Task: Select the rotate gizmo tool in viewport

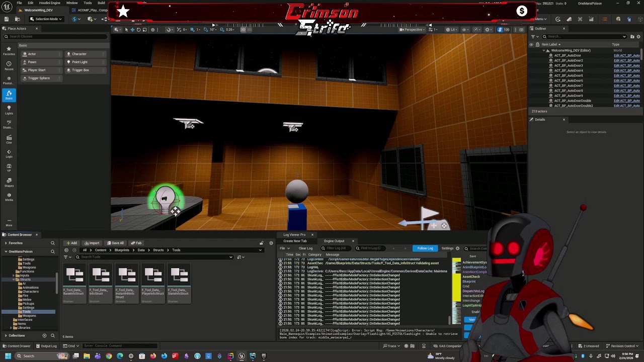Action: pyautogui.click(x=139, y=30)
